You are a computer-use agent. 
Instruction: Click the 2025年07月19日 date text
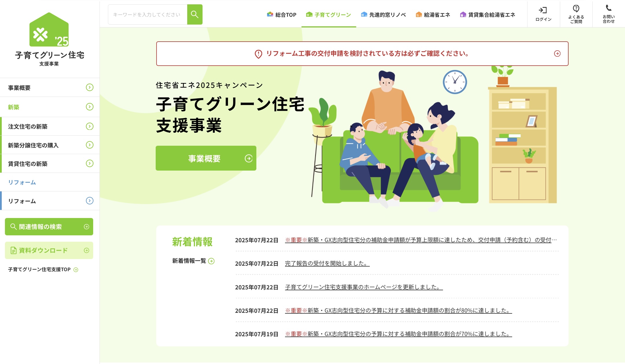click(257, 334)
